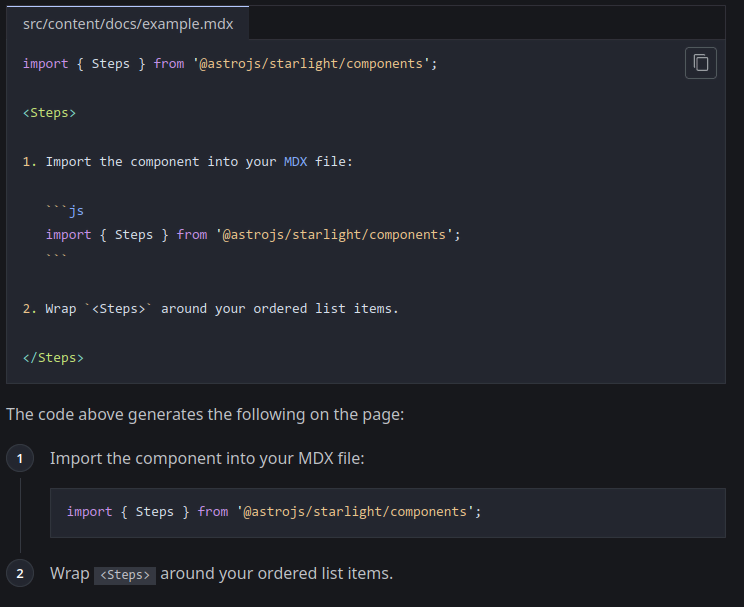Image resolution: width=744 pixels, height=607 pixels.
Task: Click the closing ``` code fence line
Action: click(x=56, y=259)
